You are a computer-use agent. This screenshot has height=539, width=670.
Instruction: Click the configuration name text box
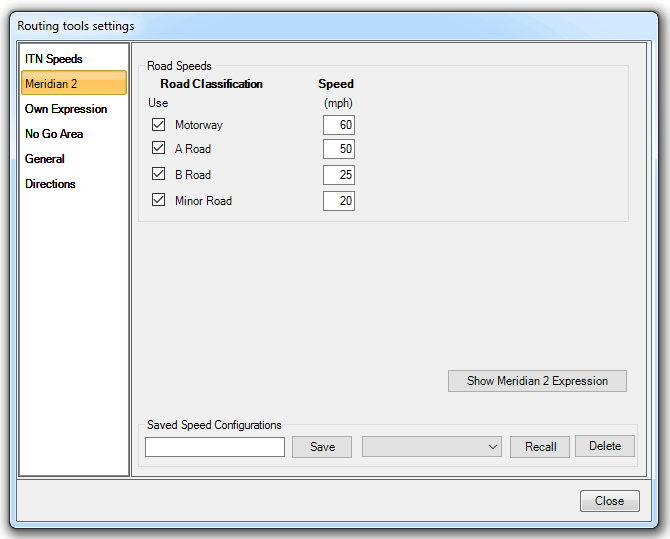coord(215,447)
